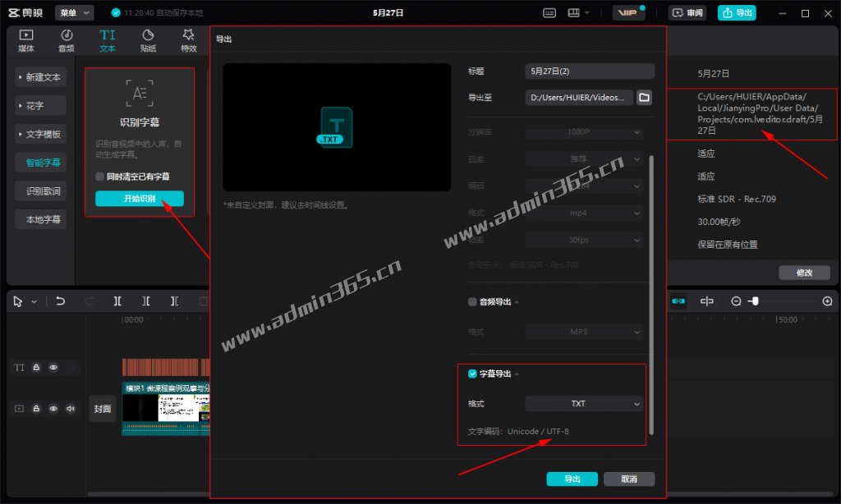Click the 剪映 app logo
Image resolution: width=841 pixels, height=504 pixels.
tap(25, 13)
